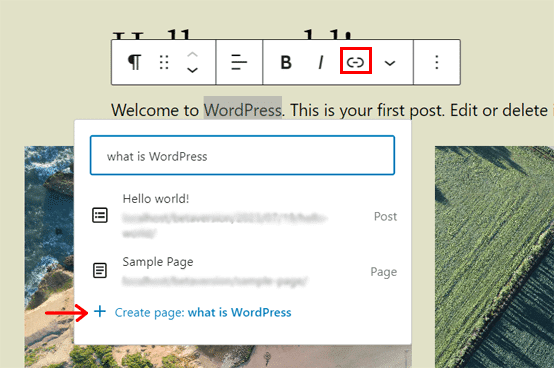Click the farmland image on the right
The height and width of the screenshot is (368, 554).
tap(494, 257)
